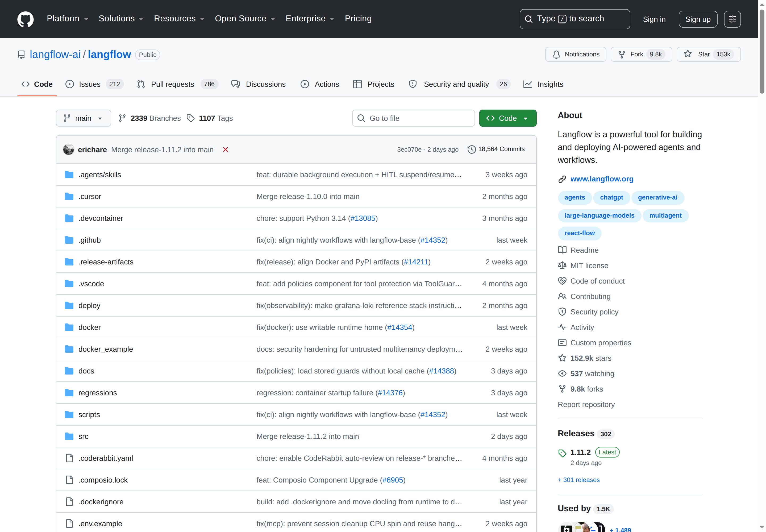Click the GitHub logo icon
Screen dimensions: 766x532
[x=25, y=19]
